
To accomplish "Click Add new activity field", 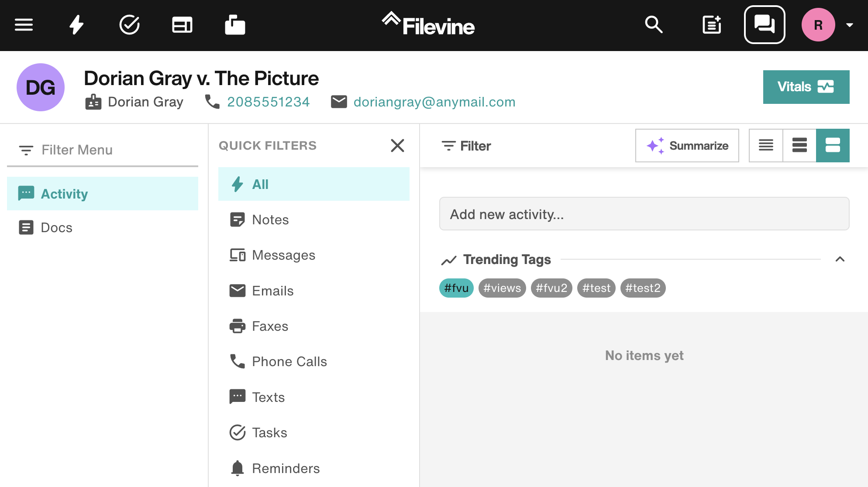I will click(644, 214).
